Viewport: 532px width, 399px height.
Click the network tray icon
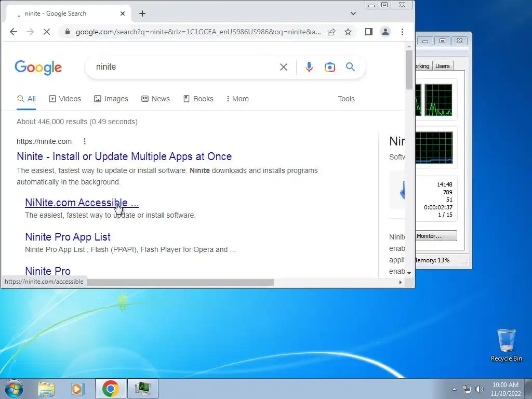(467, 389)
